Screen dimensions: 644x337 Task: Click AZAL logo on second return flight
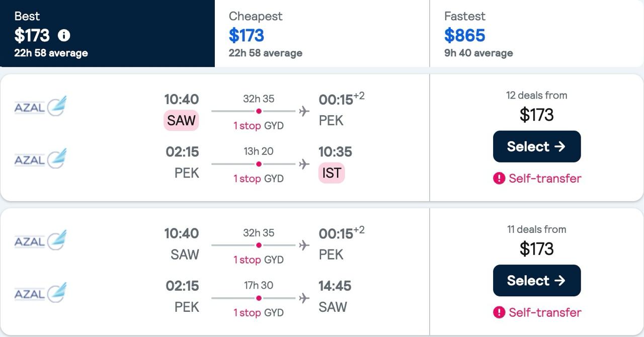(x=40, y=293)
